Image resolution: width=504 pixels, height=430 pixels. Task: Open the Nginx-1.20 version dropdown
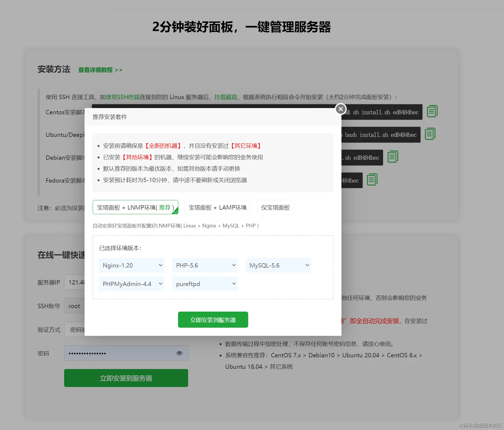point(132,265)
